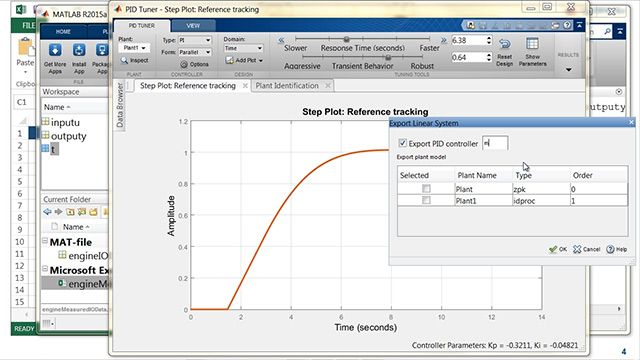640x360 pixels.
Task: Click the OK checkmark in the Export dialog
Action: [x=558, y=249]
